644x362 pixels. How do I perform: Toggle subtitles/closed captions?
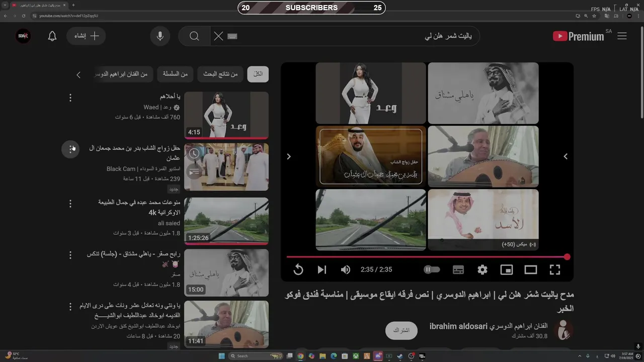coord(458,270)
